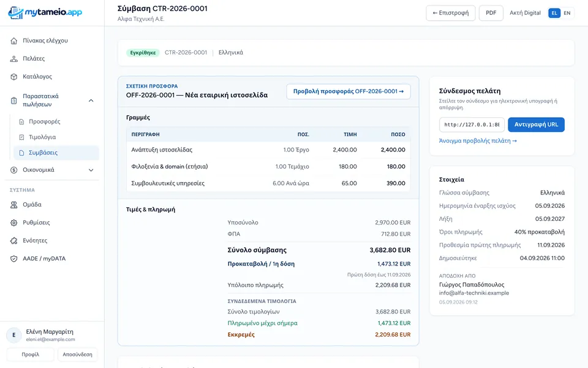Screen dimensions: 588x368
Task: Click the Άνοιγμα προβολής πελάτη link
Action: [478, 141]
